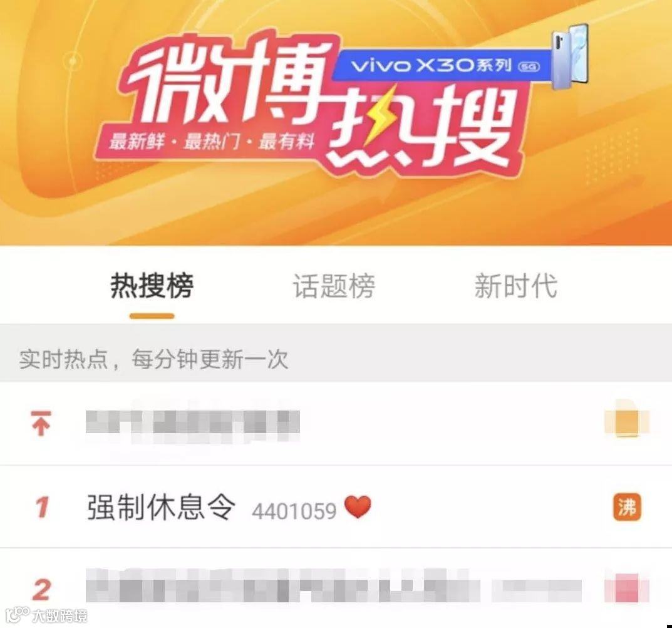Click the red heart icon beside 4401059
Image resolution: width=672 pixels, height=628 pixels.
(358, 507)
